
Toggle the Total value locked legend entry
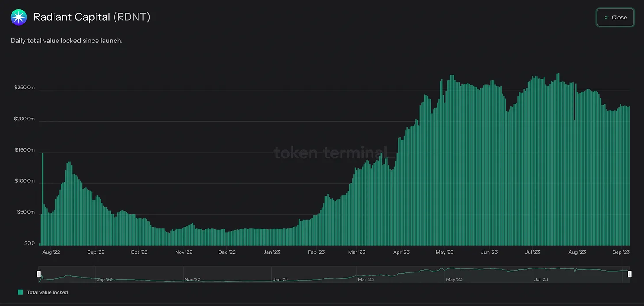coord(43,292)
